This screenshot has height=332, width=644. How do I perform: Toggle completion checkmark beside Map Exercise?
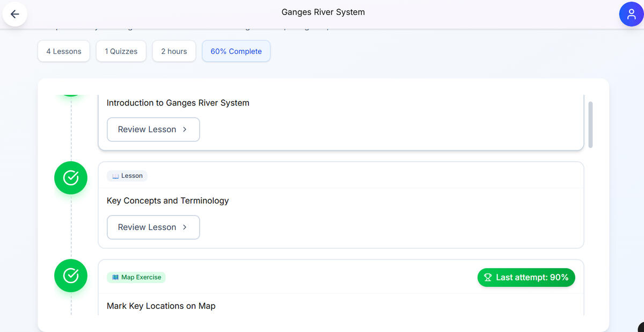point(70,276)
